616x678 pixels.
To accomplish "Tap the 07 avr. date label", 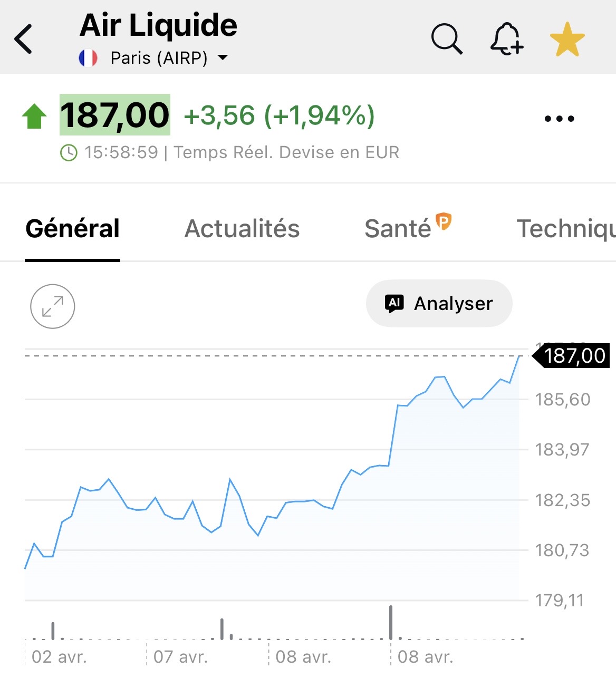I will point(180,657).
